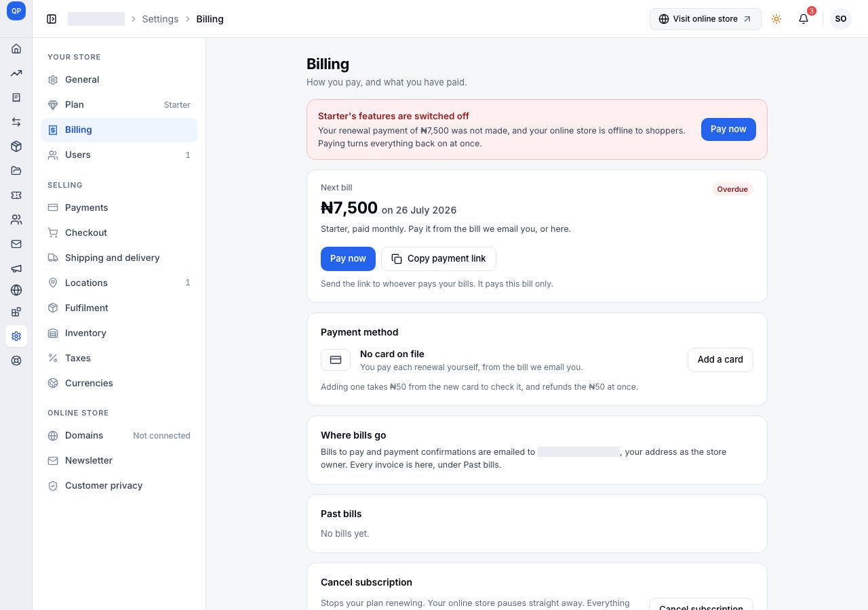Open the SO user avatar menu
The image size is (868, 610).
841,19
